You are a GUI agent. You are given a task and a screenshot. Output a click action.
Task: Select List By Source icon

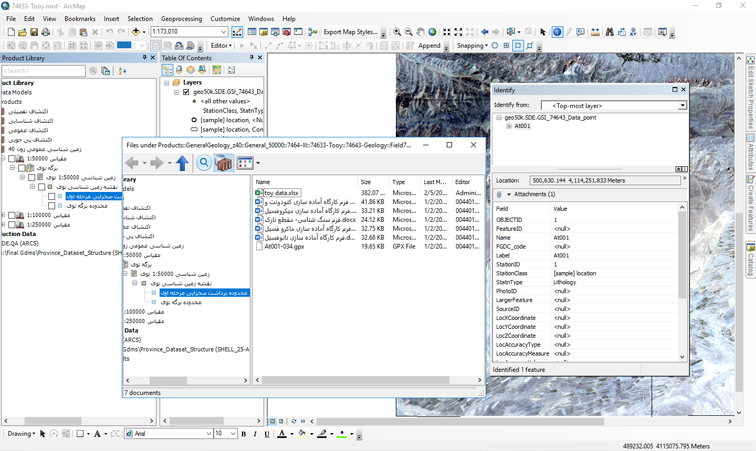point(179,70)
